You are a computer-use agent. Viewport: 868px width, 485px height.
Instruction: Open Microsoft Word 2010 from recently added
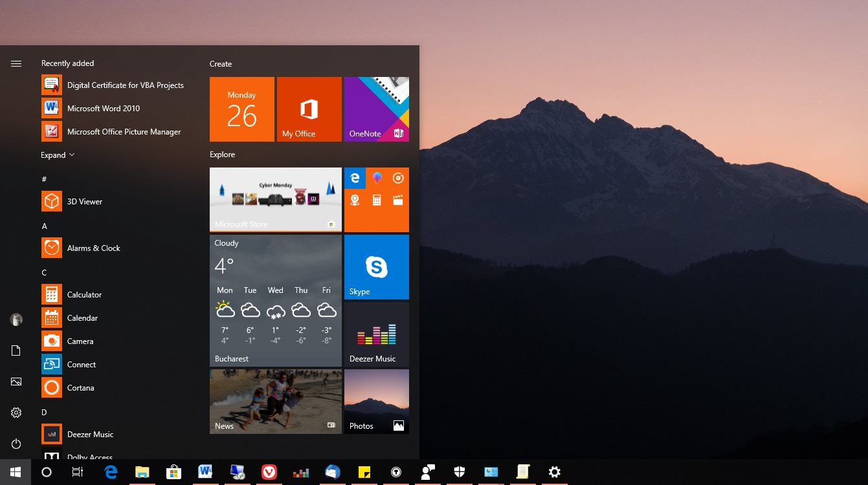pyautogui.click(x=103, y=109)
